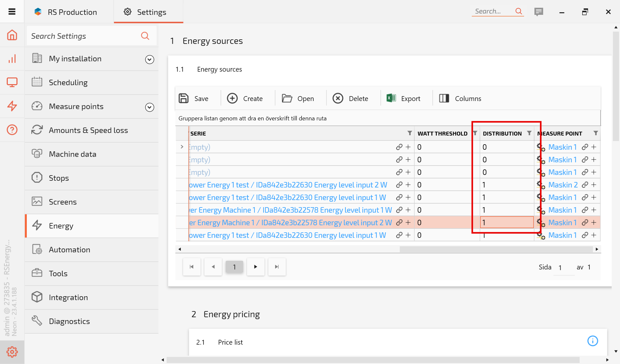Screen dimensions: 620x364
Task: Switch to the RS Production tab
Action: 66,12
